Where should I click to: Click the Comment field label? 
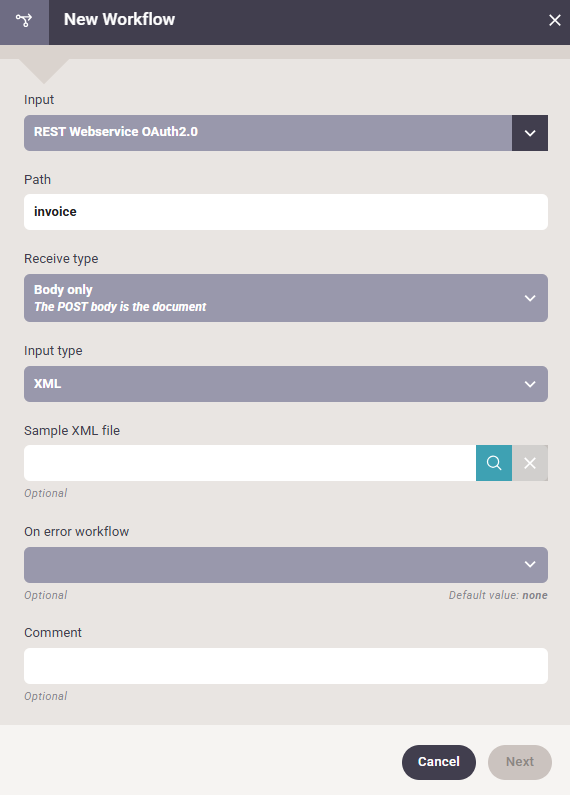pyautogui.click(x=53, y=633)
